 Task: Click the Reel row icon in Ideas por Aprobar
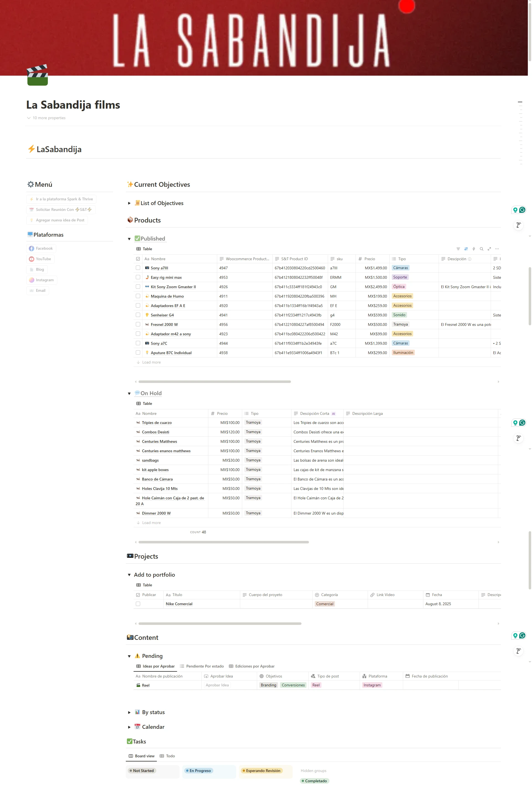[138, 685]
